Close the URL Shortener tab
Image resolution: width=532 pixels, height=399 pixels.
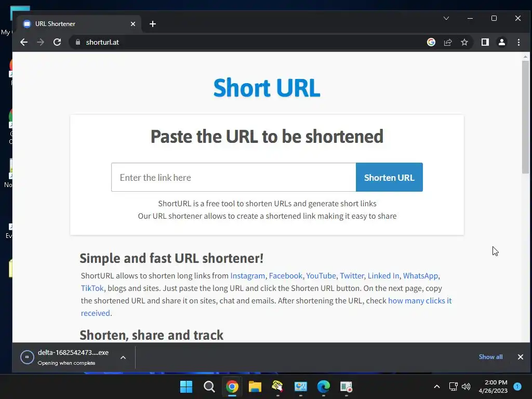click(x=133, y=24)
